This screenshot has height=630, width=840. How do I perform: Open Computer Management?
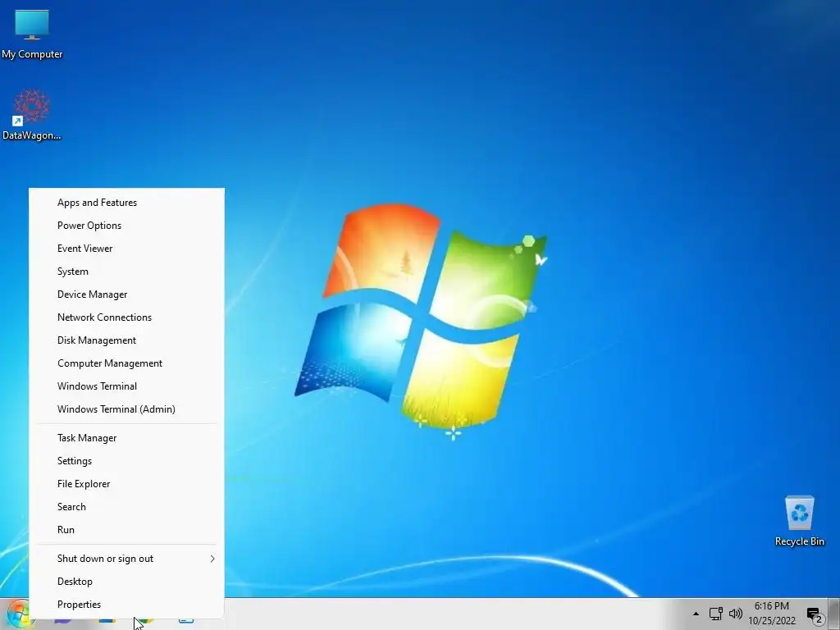pos(126,363)
